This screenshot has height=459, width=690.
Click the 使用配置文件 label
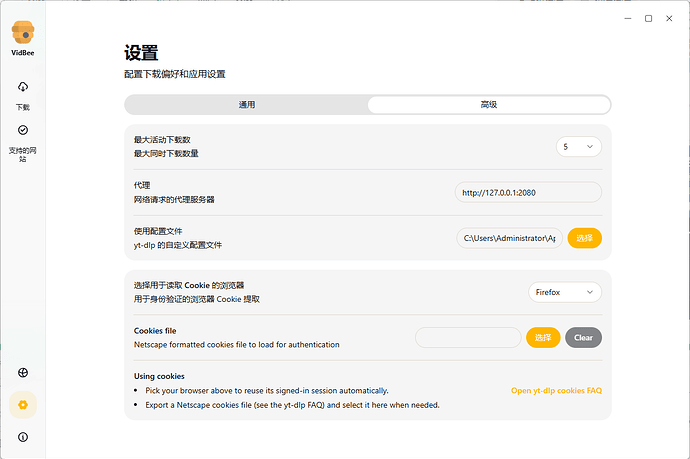click(158, 231)
